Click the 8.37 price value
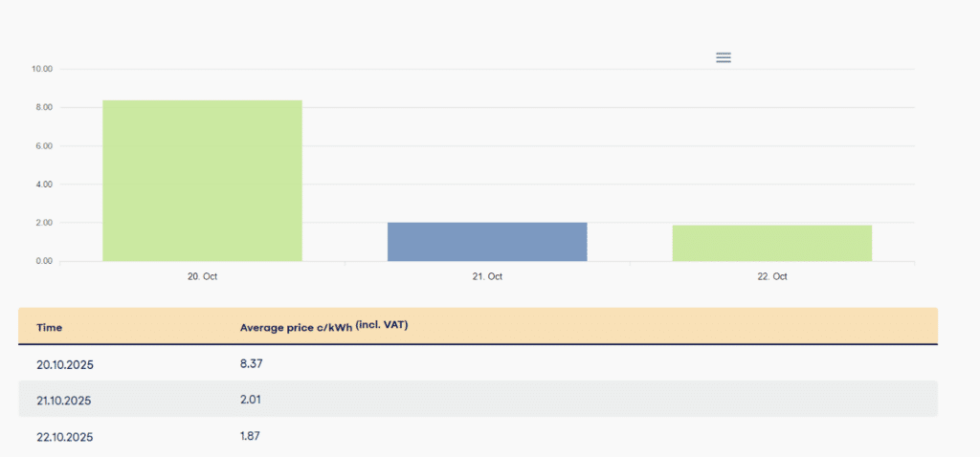The image size is (980, 457). (250, 363)
